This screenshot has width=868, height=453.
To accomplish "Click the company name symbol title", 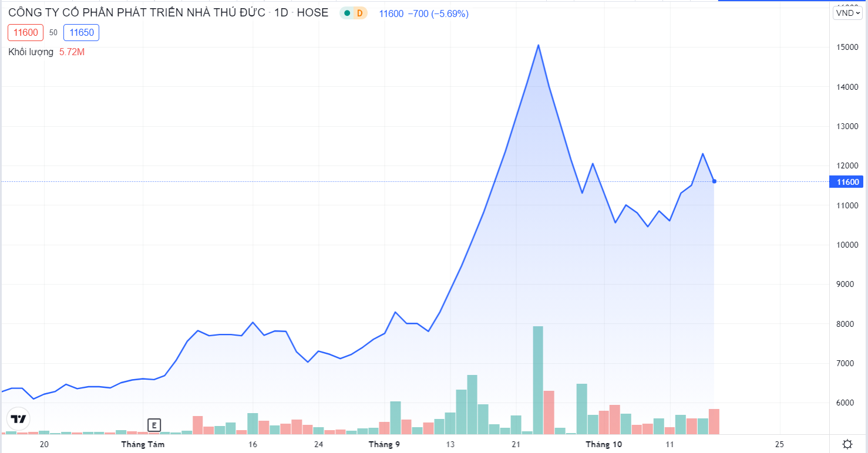I will 136,13.
